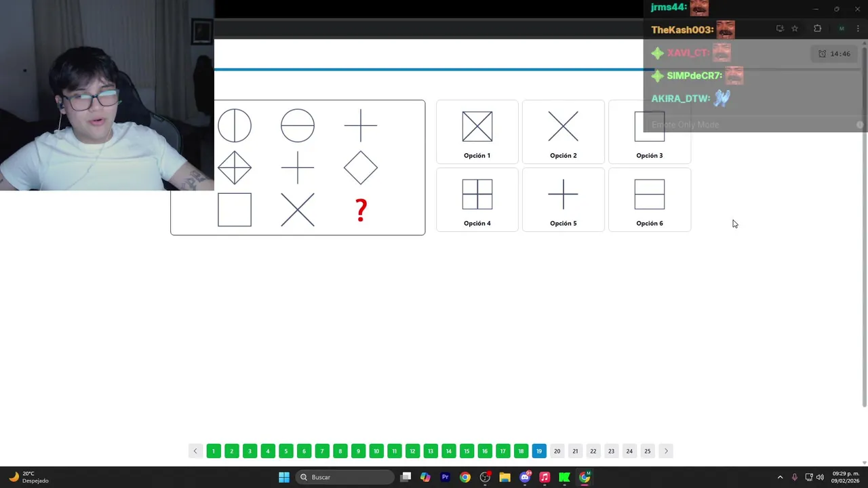Screen dimensions: 868x488
Task: Jump to question 25
Action: (x=648, y=451)
